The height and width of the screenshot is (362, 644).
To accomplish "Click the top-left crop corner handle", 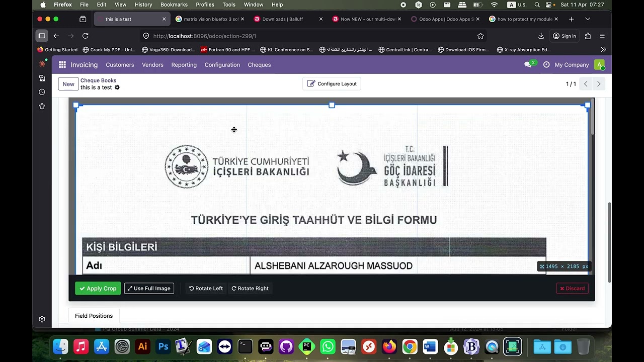I will (76, 105).
